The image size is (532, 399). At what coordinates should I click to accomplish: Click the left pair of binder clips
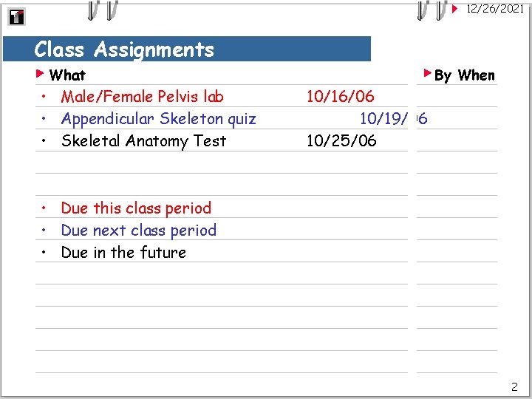[x=102, y=10]
